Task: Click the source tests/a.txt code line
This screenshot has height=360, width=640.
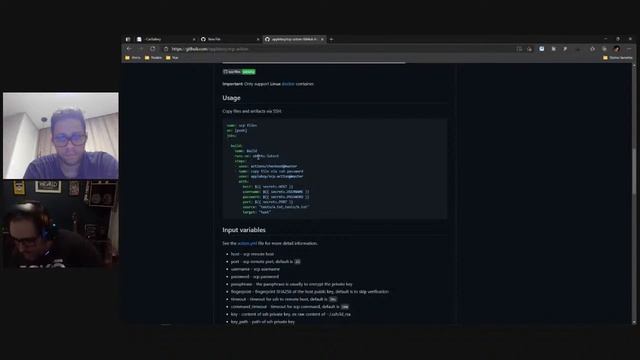Action: tap(276, 207)
